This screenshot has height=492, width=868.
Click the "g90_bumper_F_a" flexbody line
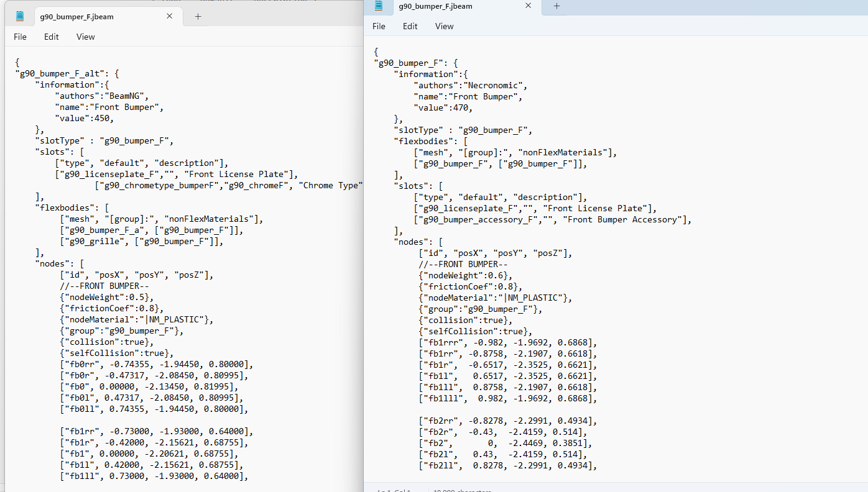pos(152,230)
